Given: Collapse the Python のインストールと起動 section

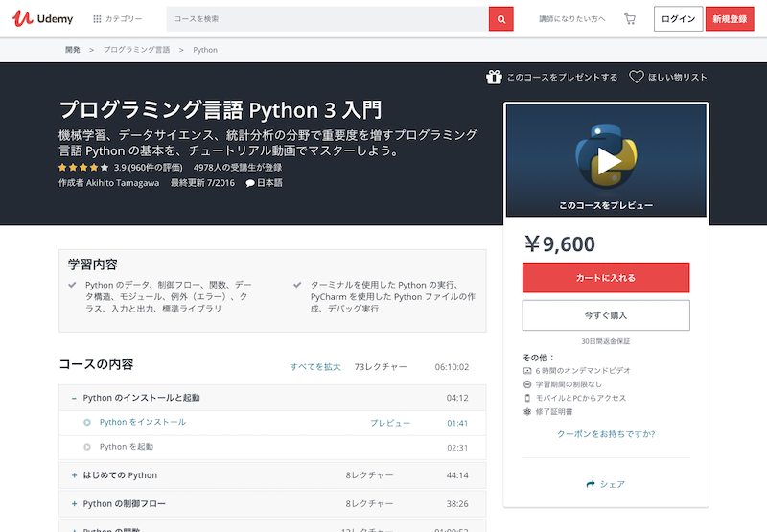Looking at the screenshot, I should click(272, 398).
